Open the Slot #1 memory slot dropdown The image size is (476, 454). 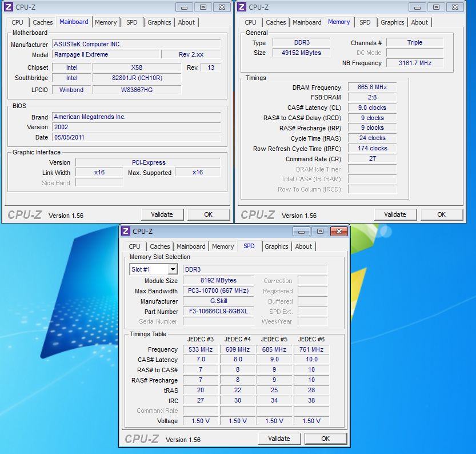pos(173,269)
